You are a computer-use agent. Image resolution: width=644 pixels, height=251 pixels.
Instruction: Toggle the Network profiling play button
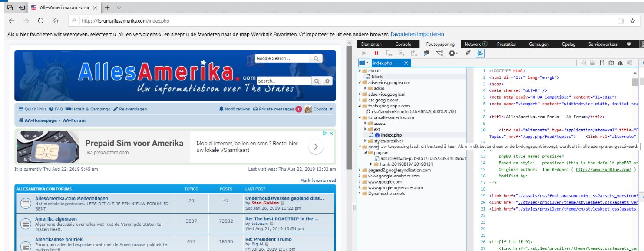click(485, 44)
